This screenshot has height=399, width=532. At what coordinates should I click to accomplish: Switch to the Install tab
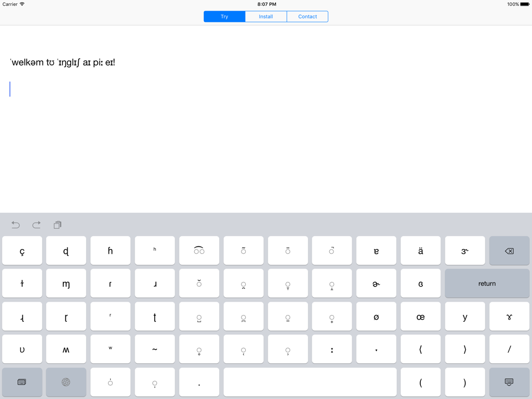click(x=266, y=16)
